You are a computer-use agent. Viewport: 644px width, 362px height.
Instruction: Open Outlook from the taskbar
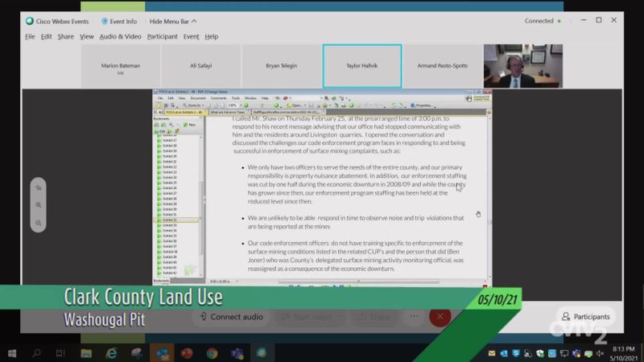click(162, 353)
